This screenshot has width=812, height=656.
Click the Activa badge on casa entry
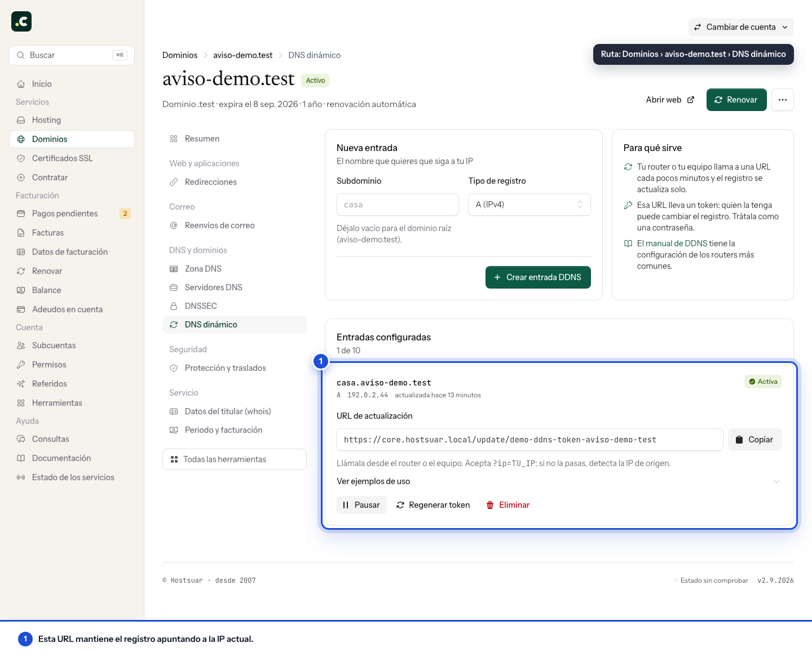tap(763, 382)
